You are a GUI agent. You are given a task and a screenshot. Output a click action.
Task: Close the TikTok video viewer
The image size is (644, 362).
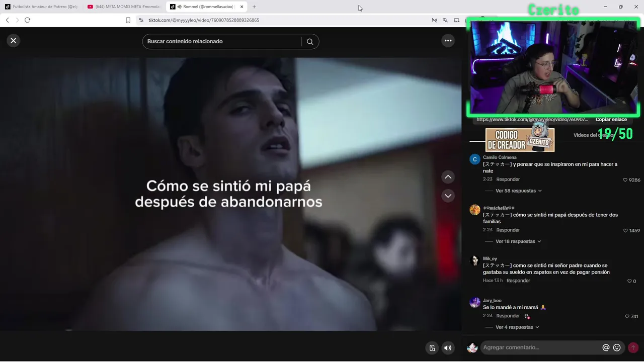coord(14,41)
